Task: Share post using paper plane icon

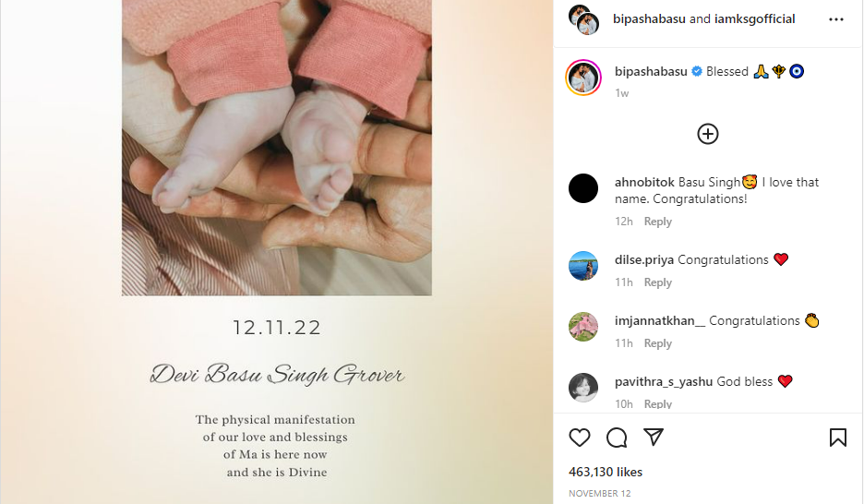Action: [x=654, y=437]
